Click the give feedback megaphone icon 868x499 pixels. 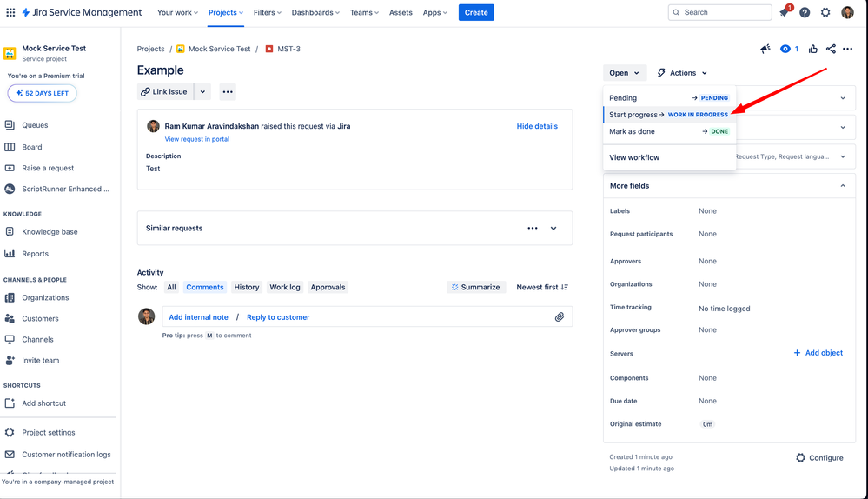765,49
